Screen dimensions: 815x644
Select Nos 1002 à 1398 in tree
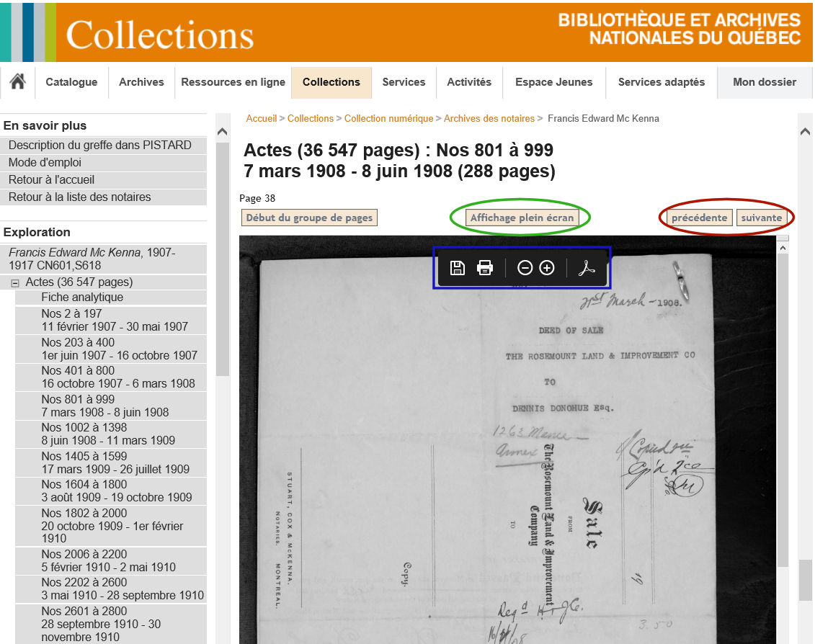pos(84,427)
